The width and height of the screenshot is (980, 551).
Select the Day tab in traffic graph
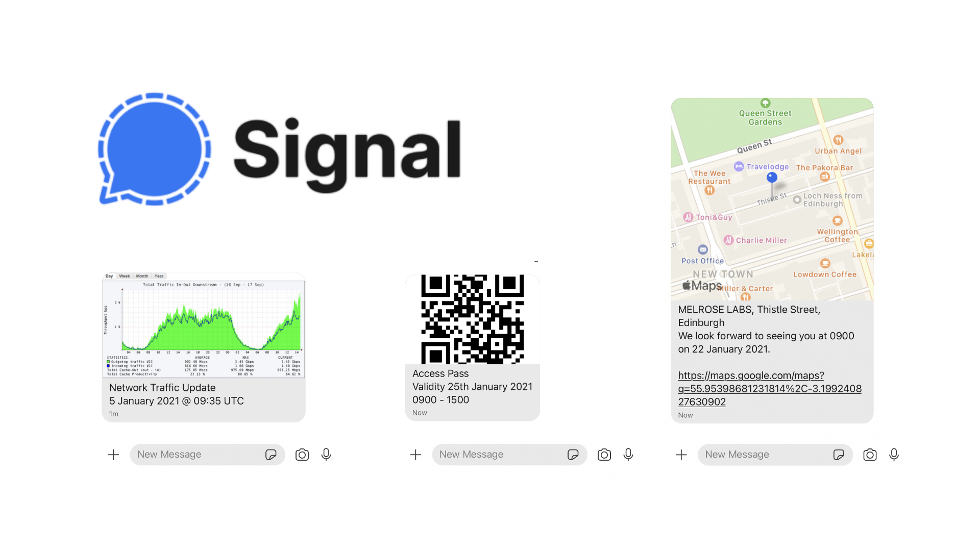click(109, 275)
